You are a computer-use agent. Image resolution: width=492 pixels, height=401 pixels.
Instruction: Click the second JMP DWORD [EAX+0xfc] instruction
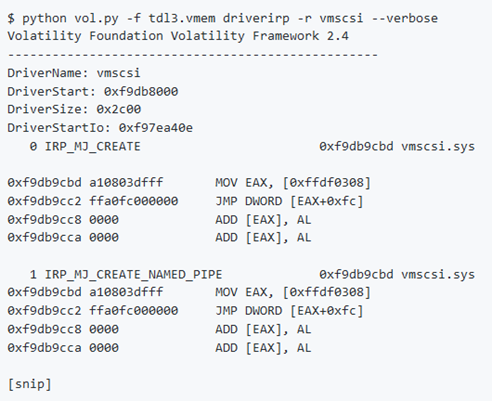click(x=289, y=311)
